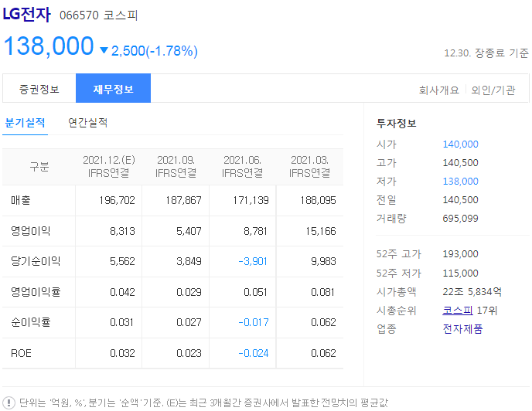Click operating margin value 0.042
The image size is (532, 411).
[x=122, y=292]
